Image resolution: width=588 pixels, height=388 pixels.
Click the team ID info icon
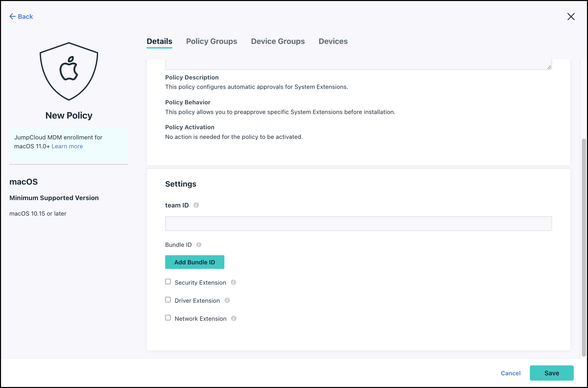[x=196, y=205]
